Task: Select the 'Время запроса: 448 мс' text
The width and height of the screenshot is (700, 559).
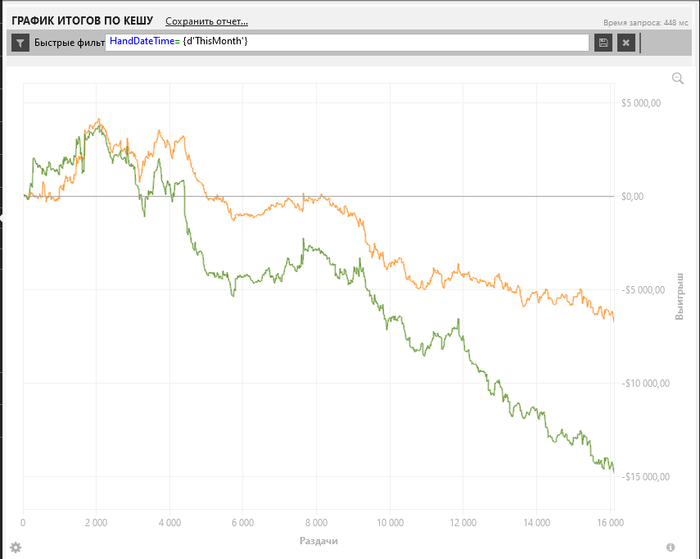Action: 646,22
